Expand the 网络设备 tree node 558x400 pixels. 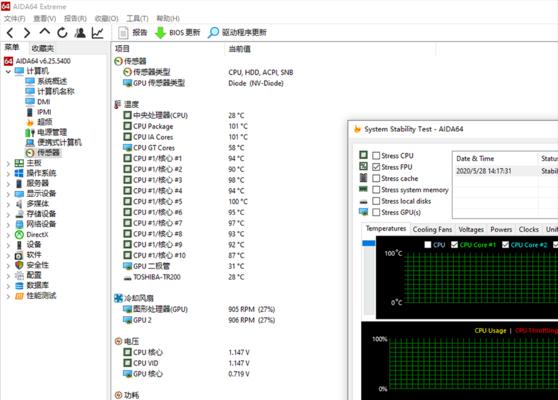click(8, 225)
